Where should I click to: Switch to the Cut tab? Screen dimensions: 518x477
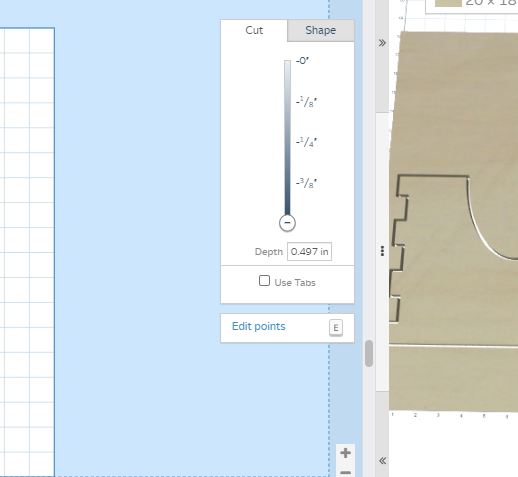point(254,31)
